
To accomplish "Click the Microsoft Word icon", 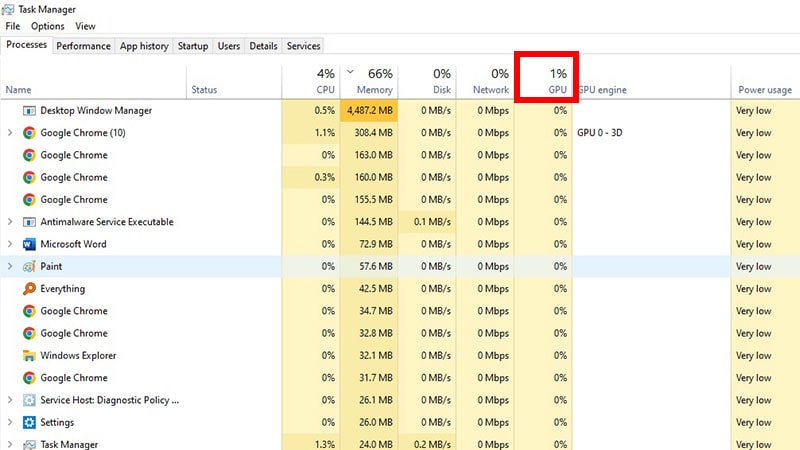I will point(29,244).
